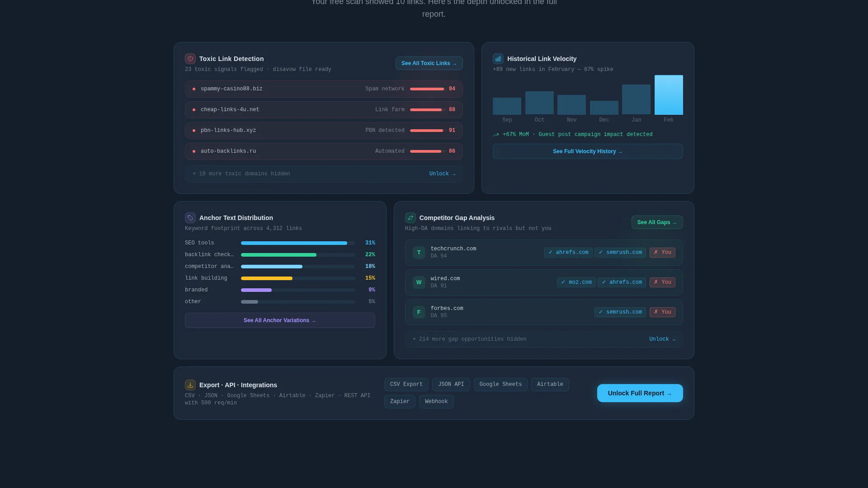
Task: Click the +67% MoM trend arrow icon
Action: pos(496,135)
